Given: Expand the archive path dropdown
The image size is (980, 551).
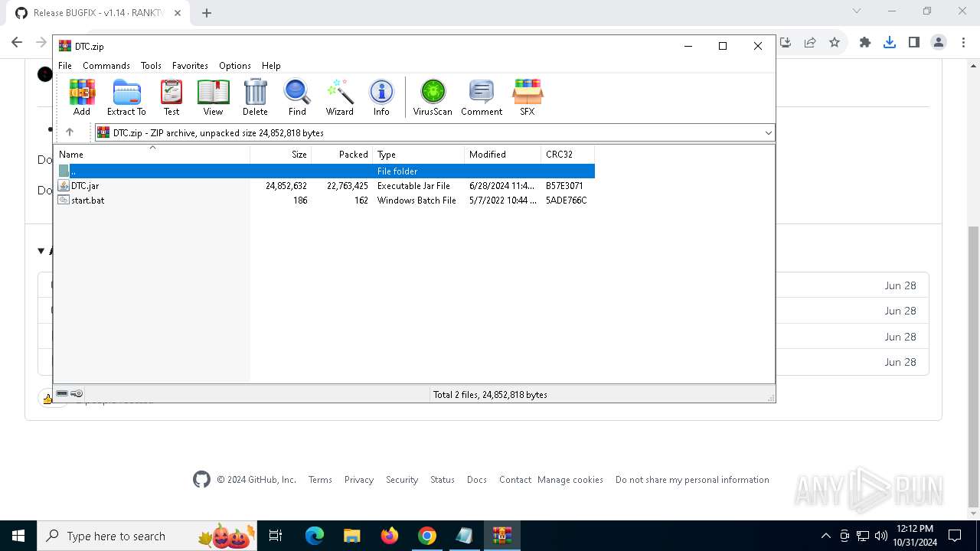Looking at the screenshot, I should point(769,132).
